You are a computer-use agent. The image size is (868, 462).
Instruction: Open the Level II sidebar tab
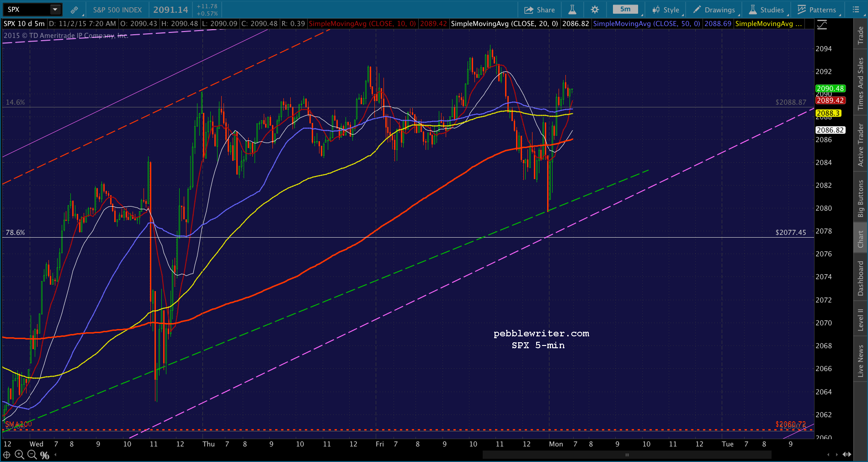point(861,319)
